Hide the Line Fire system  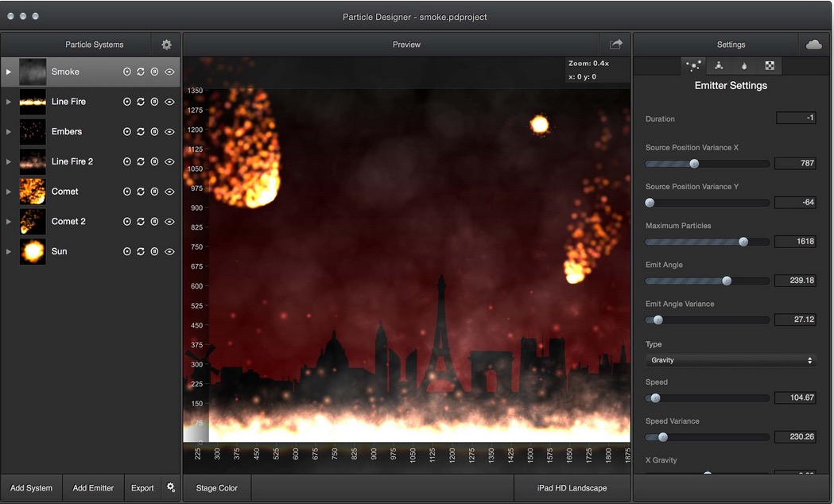click(x=169, y=102)
